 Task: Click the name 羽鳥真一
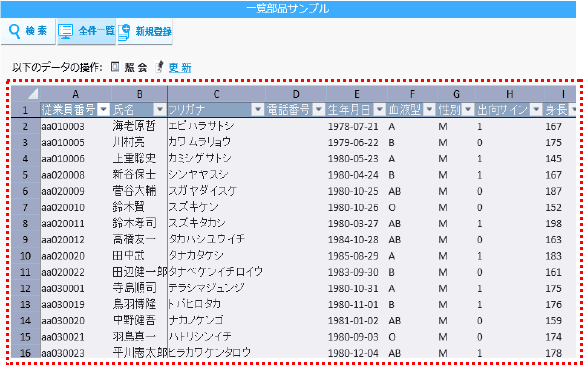click(x=134, y=337)
